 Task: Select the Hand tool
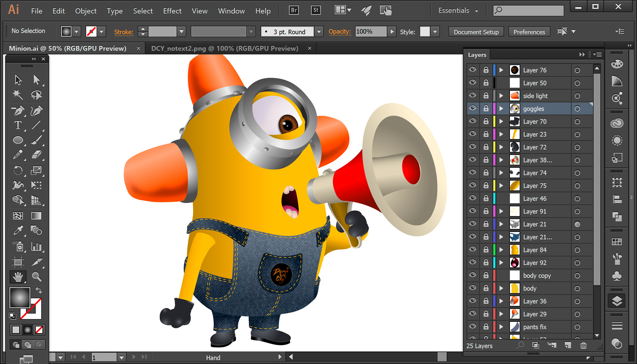click(x=18, y=277)
